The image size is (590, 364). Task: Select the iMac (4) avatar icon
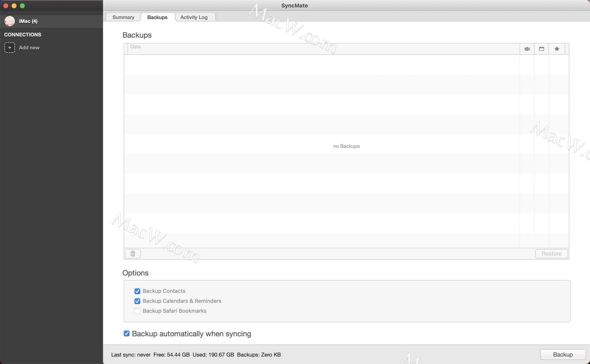pyautogui.click(x=10, y=21)
